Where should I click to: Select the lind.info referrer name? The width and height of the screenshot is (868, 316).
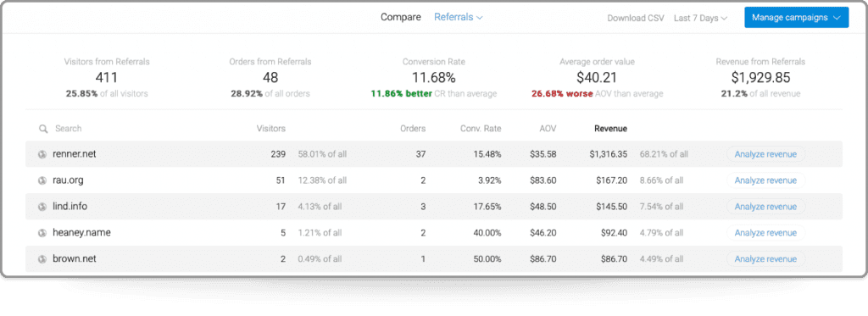coord(70,207)
